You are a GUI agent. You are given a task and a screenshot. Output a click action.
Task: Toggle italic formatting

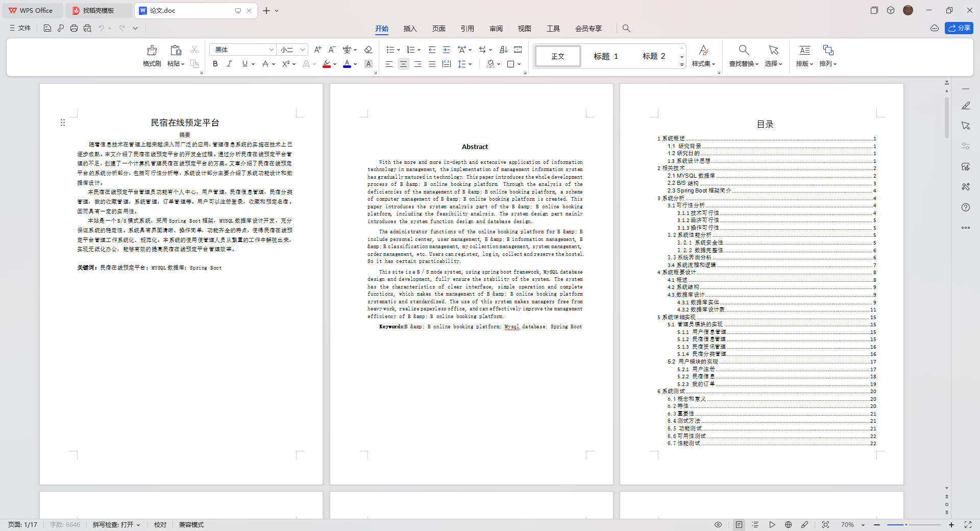(230, 64)
